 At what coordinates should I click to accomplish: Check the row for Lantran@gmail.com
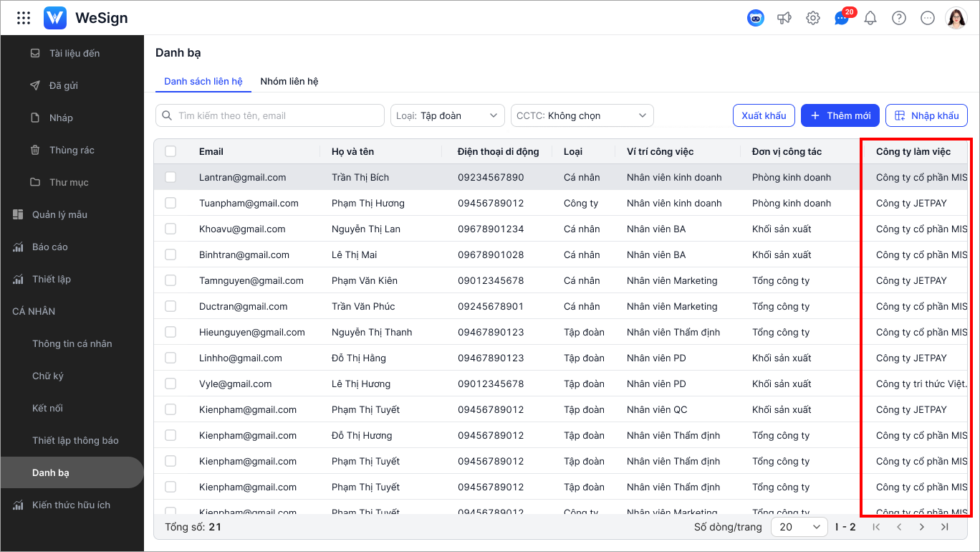coord(170,177)
